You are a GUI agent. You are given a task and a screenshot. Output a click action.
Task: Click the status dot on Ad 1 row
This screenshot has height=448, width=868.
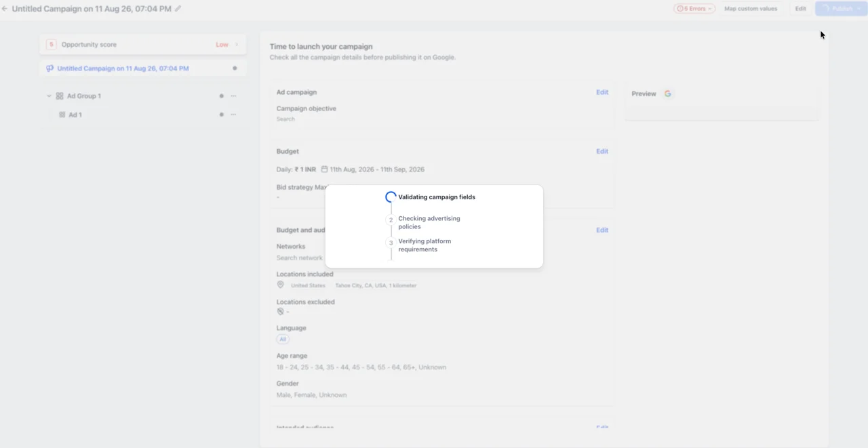click(x=221, y=115)
